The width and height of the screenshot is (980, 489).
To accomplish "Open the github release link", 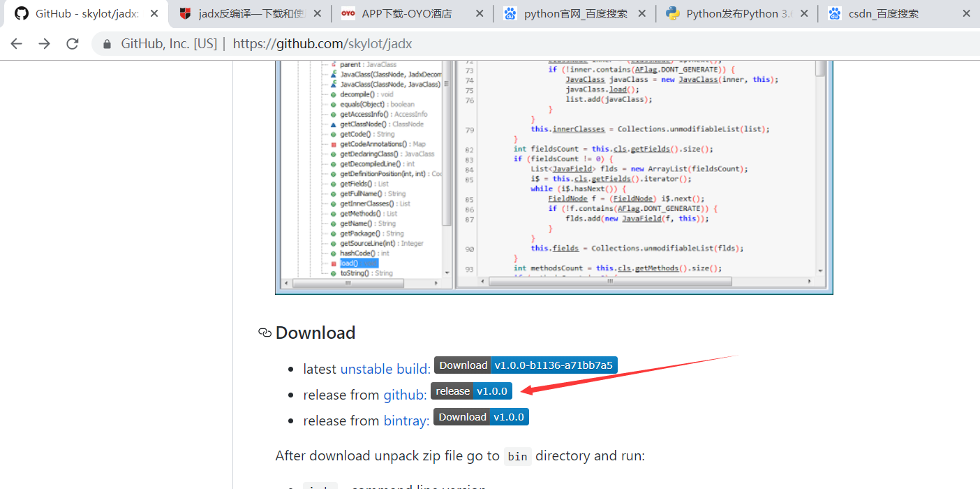I will coord(405,395).
